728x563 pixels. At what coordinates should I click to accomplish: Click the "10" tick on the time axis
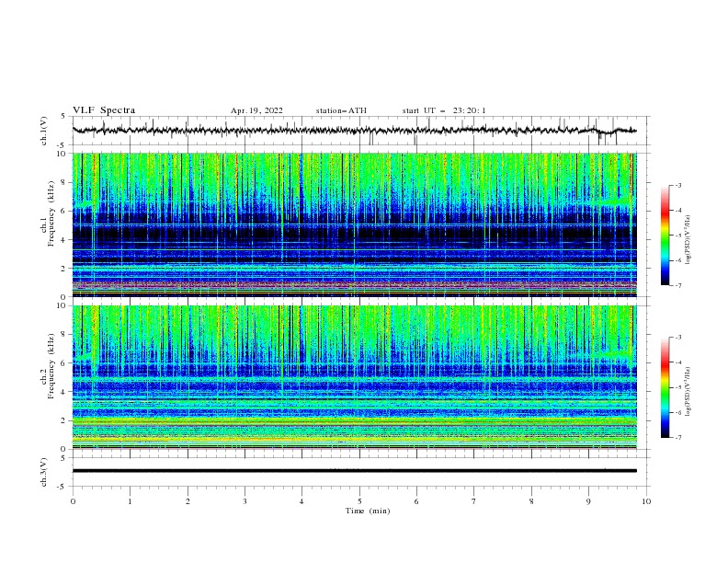coord(646,501)
